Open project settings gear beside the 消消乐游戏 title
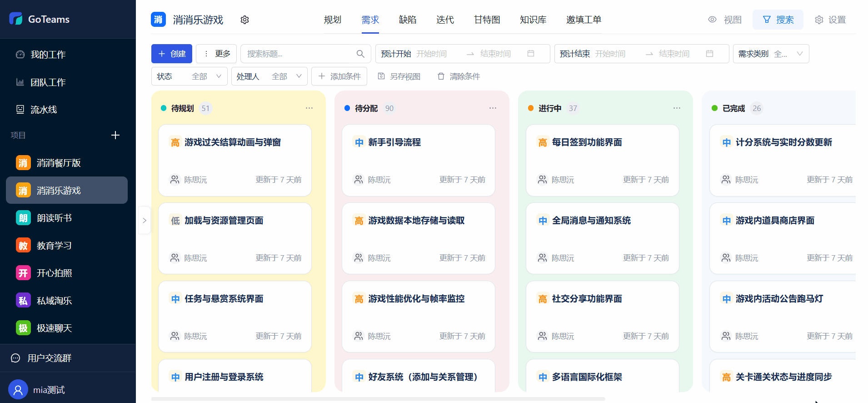 pyautogui.click(x=245, y=20)
